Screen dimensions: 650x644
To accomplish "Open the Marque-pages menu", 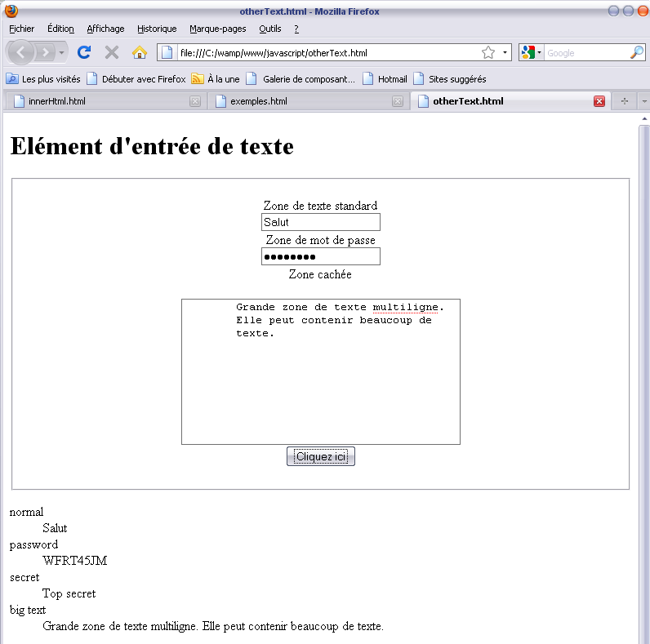I will coord(217,29).
